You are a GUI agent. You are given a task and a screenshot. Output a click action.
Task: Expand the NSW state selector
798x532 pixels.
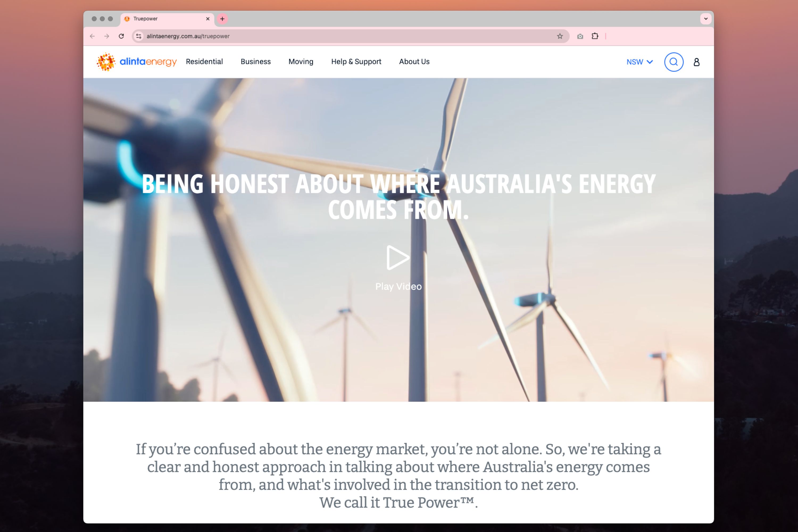point(639,62)
